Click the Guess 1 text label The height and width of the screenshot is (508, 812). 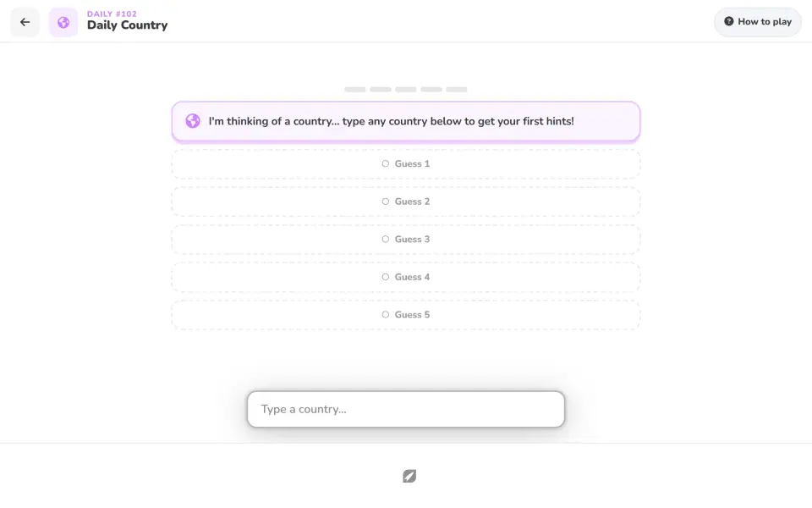click(412, 163)
